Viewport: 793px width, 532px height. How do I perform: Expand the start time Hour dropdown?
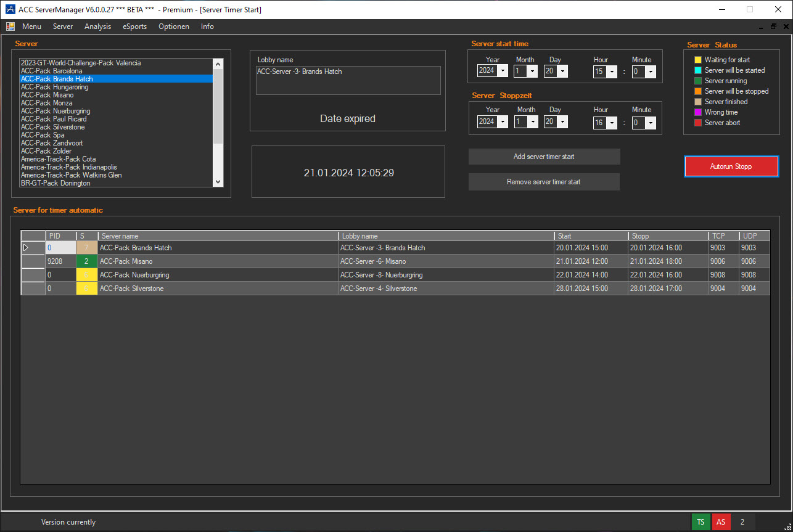coord(612,72)
